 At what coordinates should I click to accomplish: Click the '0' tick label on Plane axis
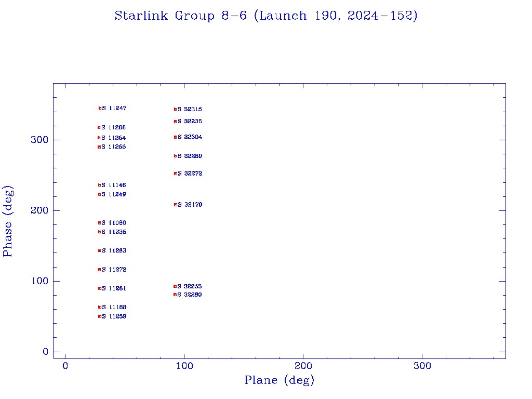65,366
